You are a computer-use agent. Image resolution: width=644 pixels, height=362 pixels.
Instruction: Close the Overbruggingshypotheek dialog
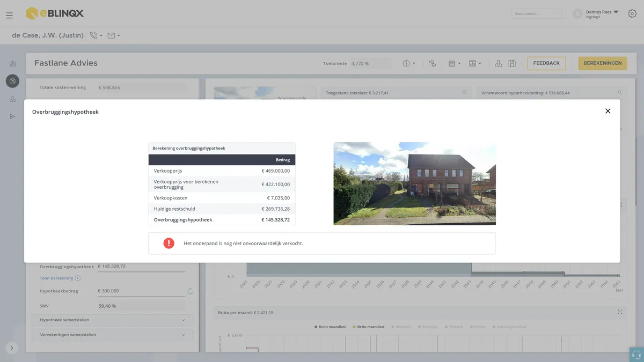pyautogui.click(x=608, y=111)
